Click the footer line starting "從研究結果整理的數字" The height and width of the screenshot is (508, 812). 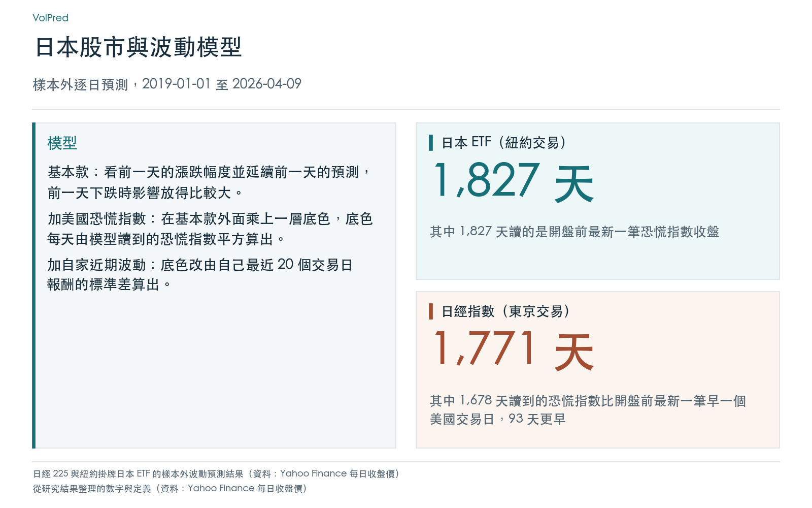pyautogui.click(x=170, y=489)
